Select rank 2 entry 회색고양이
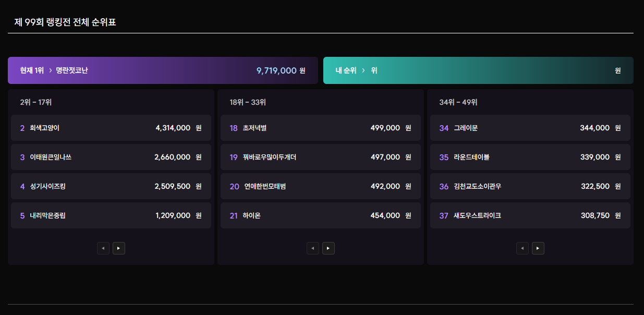The image size is (644, 315). point(111,128)
